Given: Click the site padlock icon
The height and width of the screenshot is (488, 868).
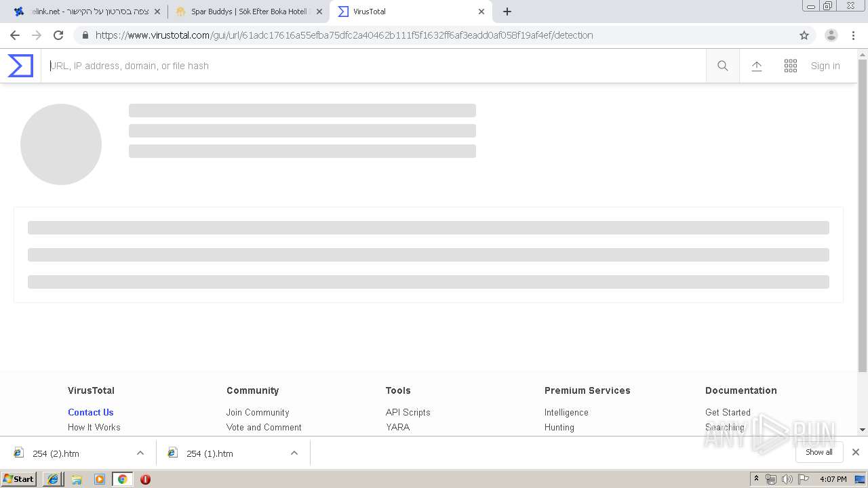Looking at the screenshot, I should (x=85, y=35).
